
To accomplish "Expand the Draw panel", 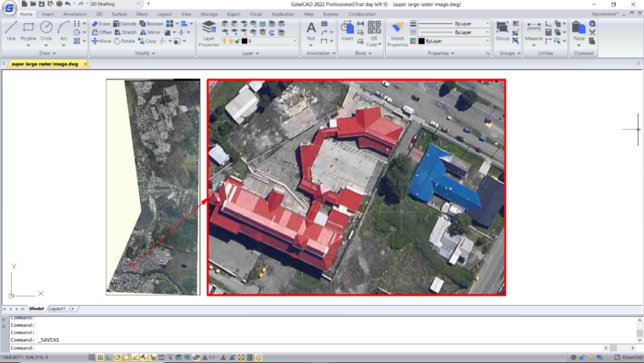I will click(47, 53).
